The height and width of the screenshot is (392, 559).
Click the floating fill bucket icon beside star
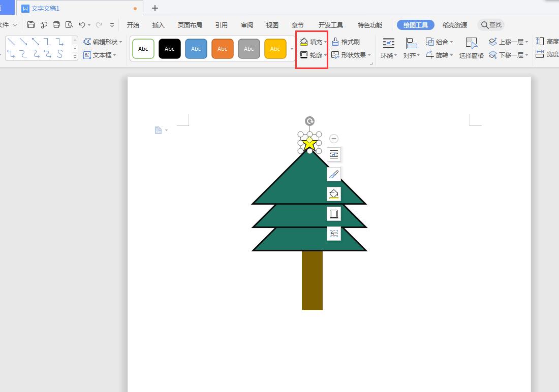pyautogui.click(x=334, y=194)
